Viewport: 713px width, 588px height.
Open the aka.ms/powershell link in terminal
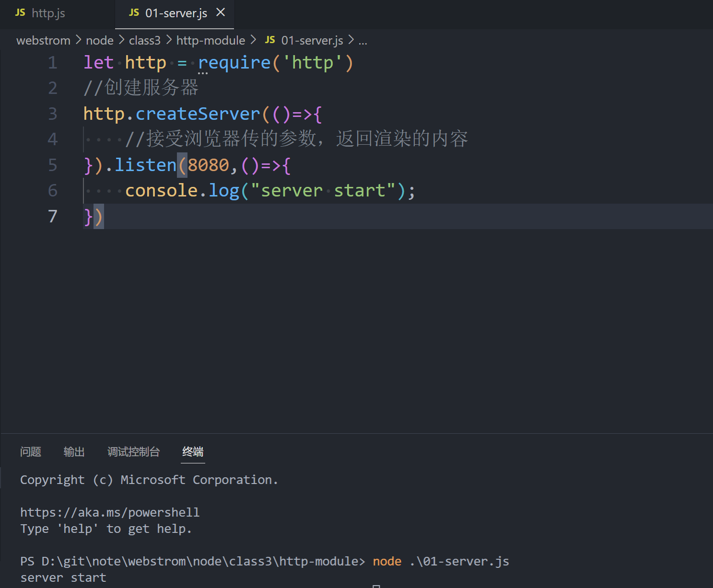(110, 512)
